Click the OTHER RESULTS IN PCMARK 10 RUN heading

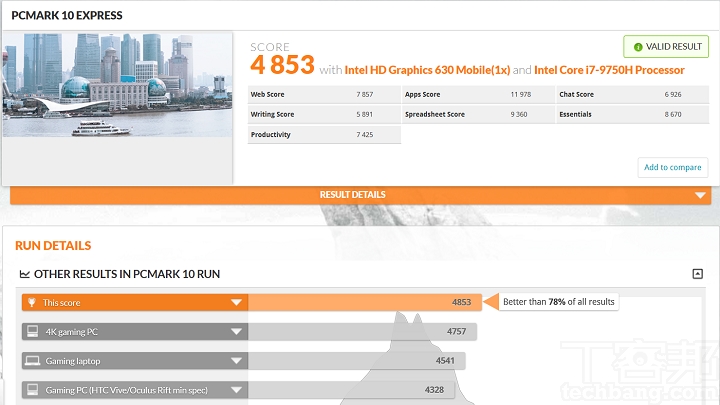tap(127, 274)
